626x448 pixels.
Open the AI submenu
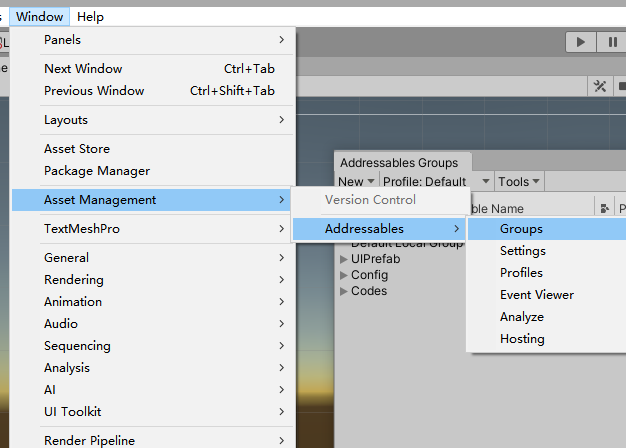coord(153,390)
